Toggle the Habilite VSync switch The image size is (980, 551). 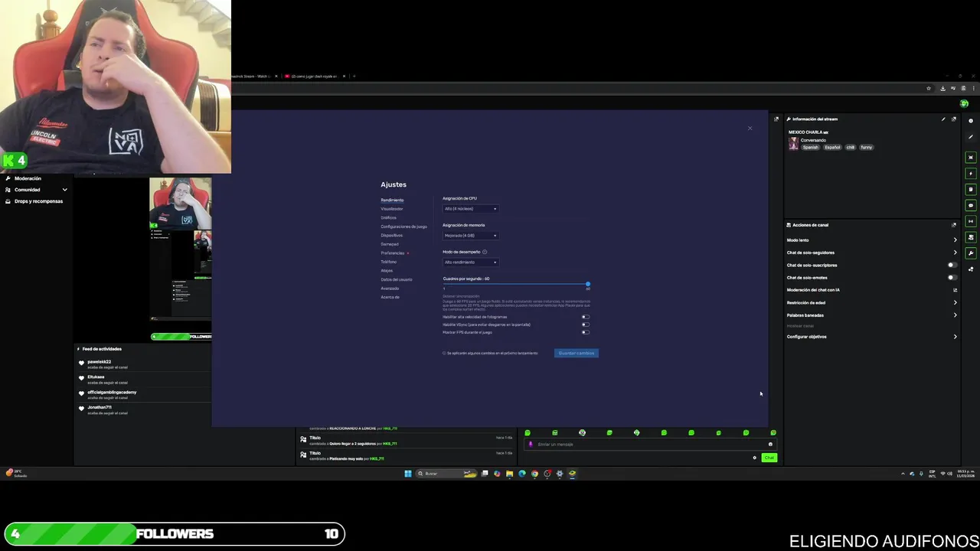coord(585,324)
